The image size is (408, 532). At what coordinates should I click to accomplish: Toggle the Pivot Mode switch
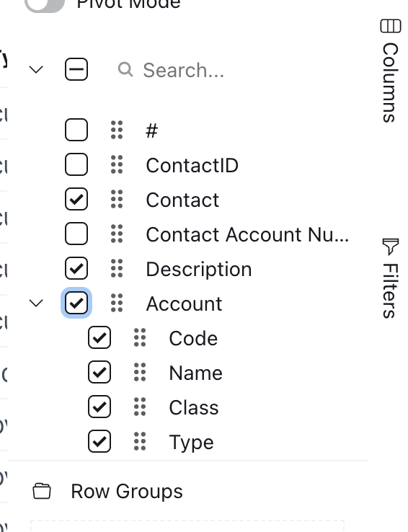click(x=45, y=5)
